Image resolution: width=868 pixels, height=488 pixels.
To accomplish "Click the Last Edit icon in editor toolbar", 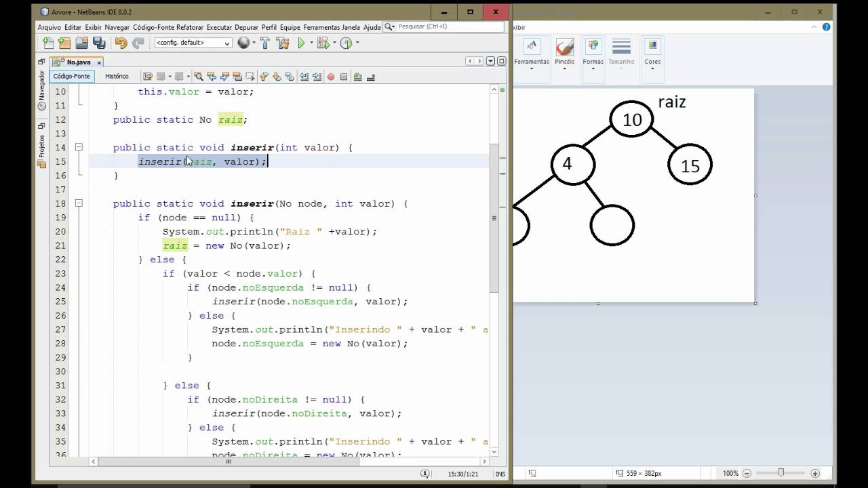I will click(147, 77).
